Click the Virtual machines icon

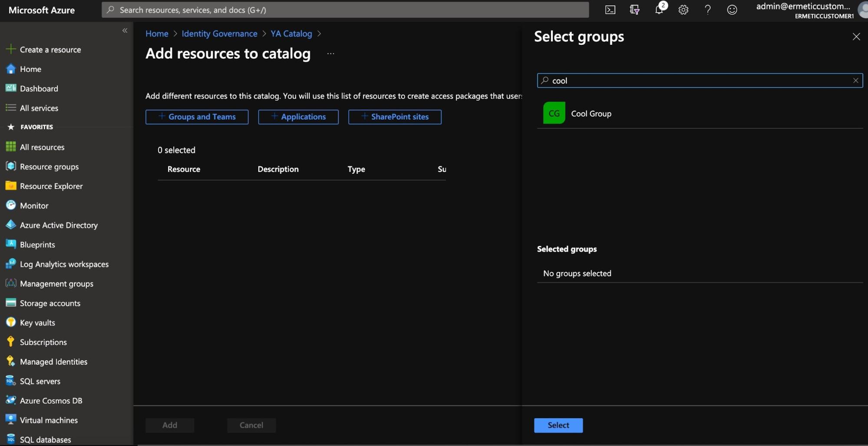[11, 420]
